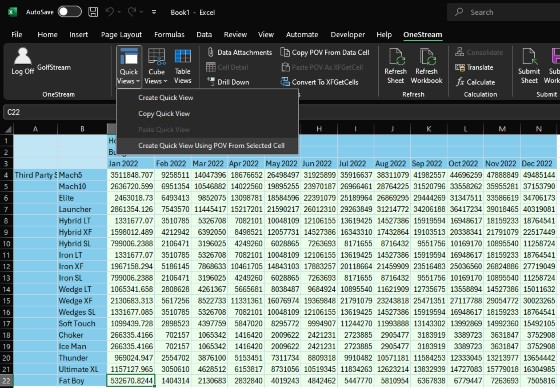Toggle the AutoSave switch

70,12
